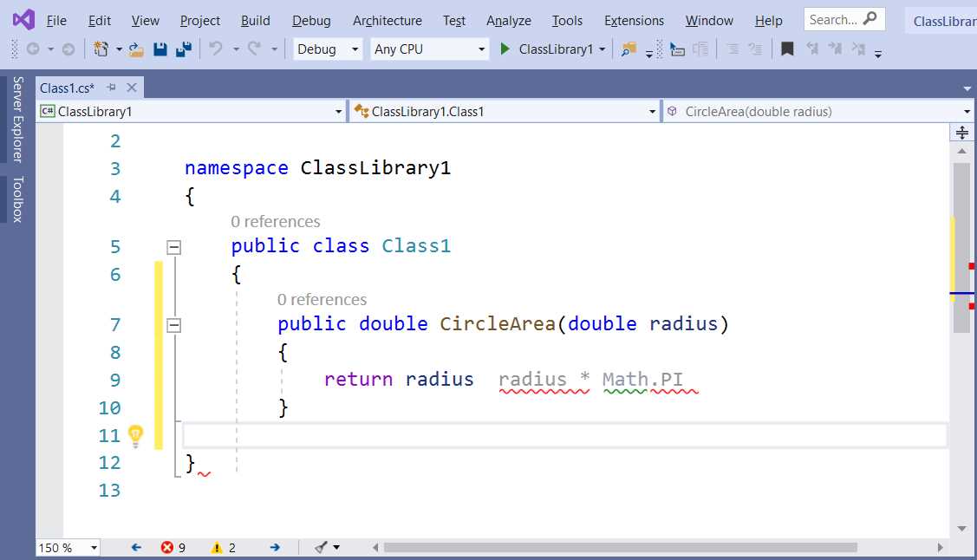Open the Build menu
The image size is (977, 560).
[x=256, y=21]
